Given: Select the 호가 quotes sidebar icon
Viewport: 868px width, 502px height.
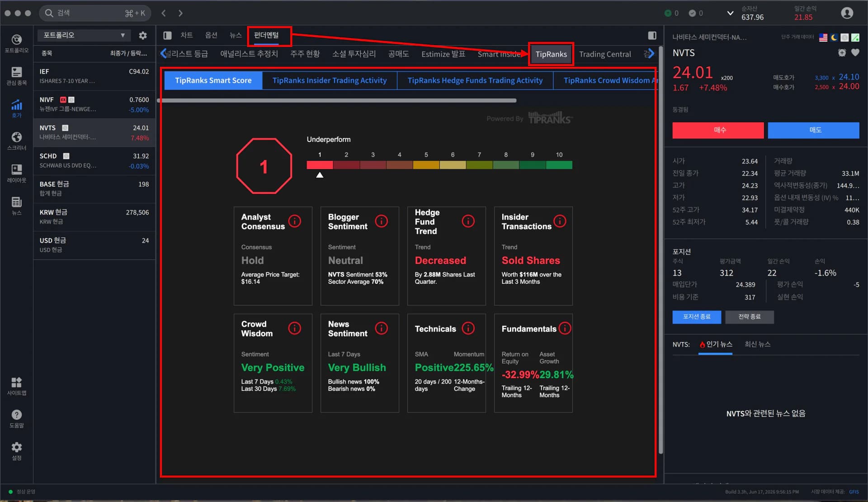Looking at the screenshot, I should pyautogui.click(x=17, y=108).
